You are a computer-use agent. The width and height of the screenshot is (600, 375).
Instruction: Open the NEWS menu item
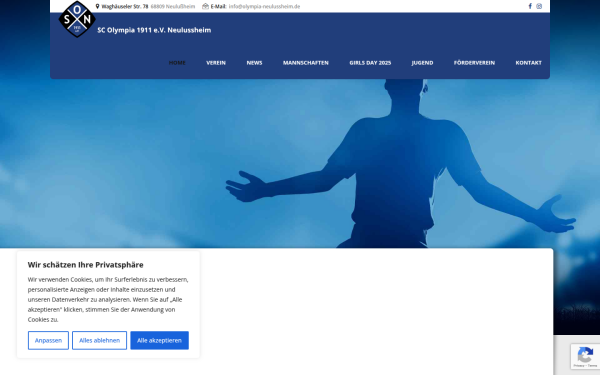click(x=254, y=63)
